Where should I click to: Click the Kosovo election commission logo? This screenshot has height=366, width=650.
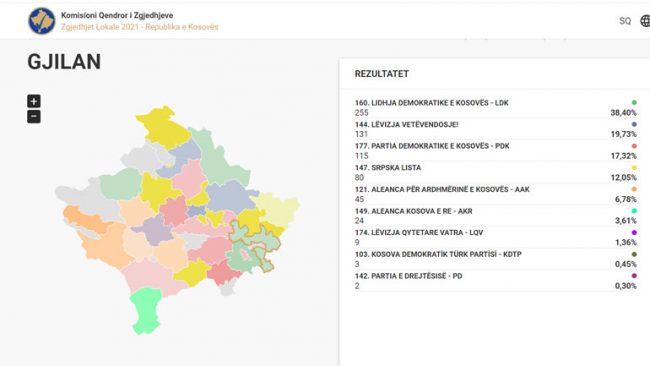click(41, 21)
